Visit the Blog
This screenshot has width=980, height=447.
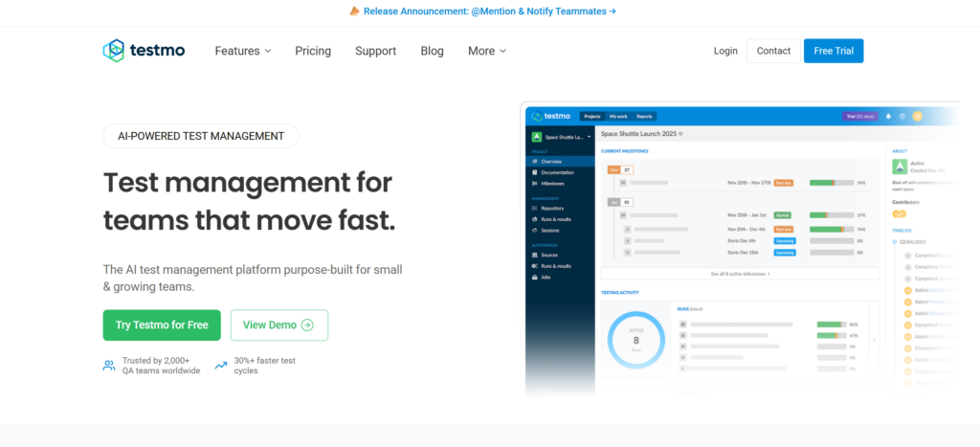[432, 52]
